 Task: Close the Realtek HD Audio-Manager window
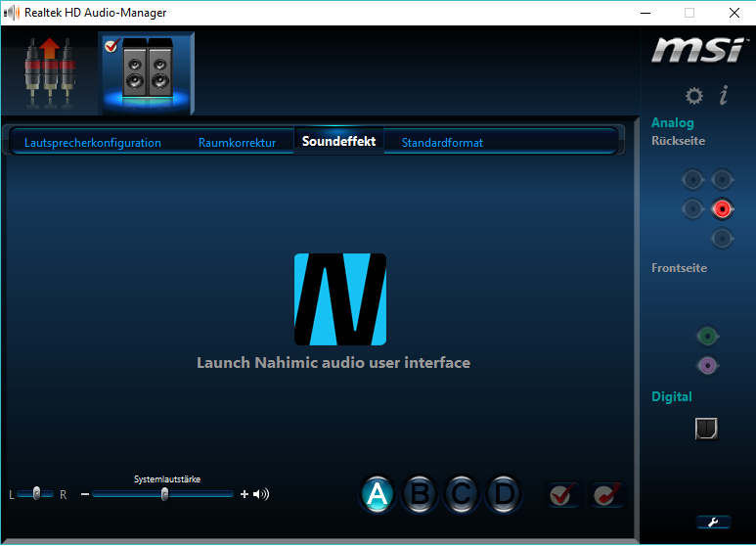(x=734, y=13)
